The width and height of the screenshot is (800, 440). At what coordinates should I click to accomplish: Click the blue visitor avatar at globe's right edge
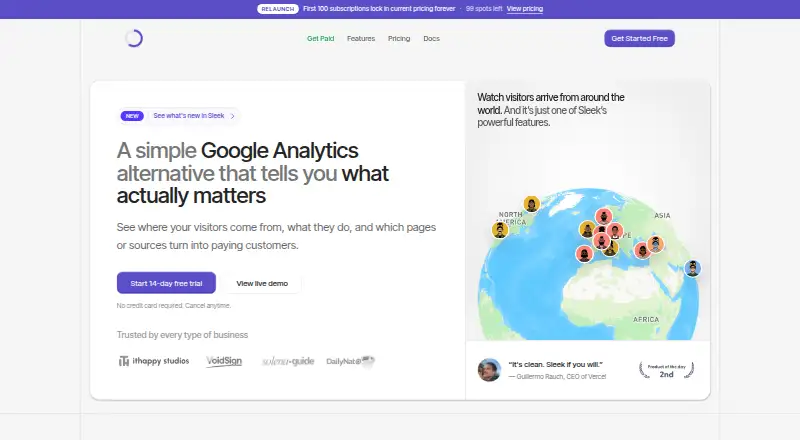tap(692, 268)
